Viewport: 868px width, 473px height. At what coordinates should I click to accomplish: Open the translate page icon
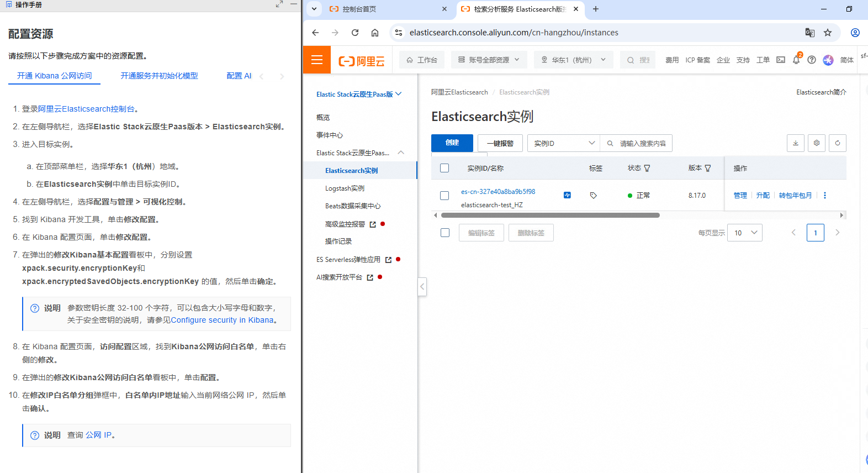(x=810, y=33)
